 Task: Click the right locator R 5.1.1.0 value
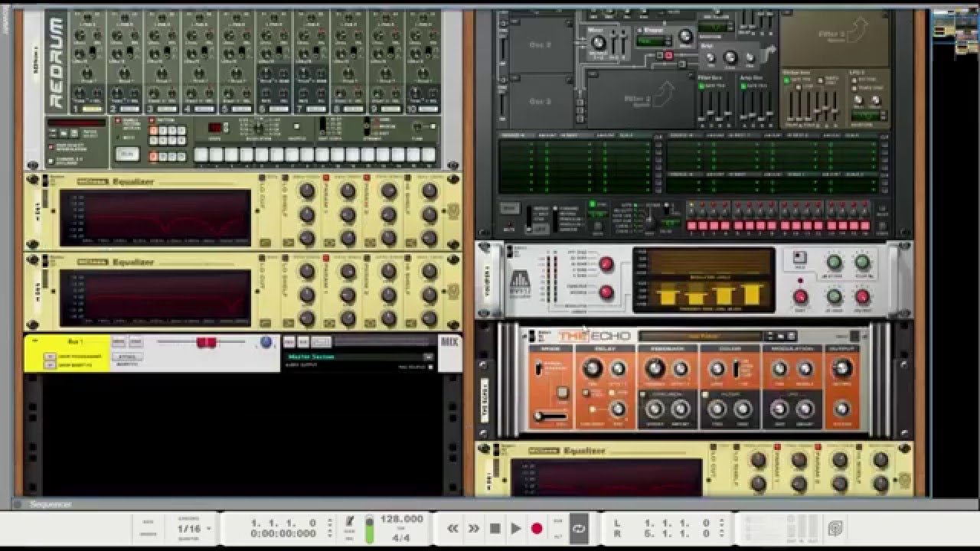[x=673, y=533]
